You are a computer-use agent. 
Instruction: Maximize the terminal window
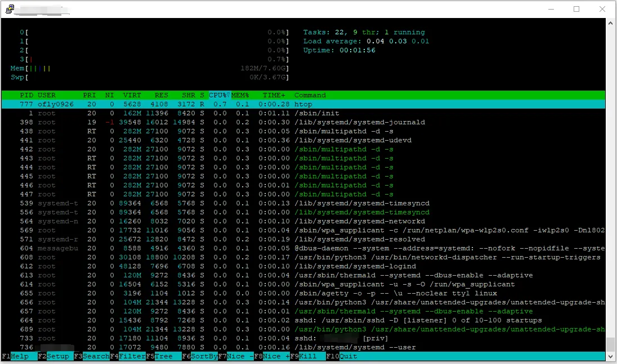(x=576, y=9)
